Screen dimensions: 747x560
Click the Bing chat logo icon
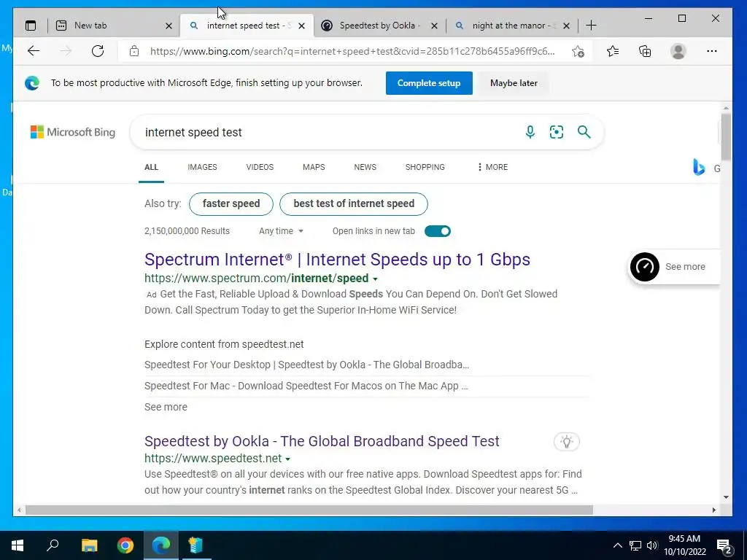(x=699, y=167)
